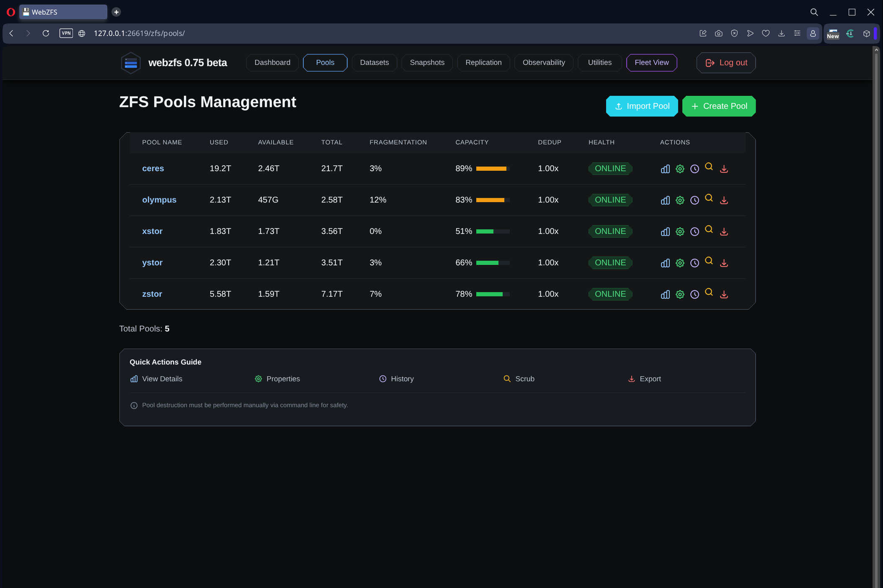Open the olympus pool link

click(x=159, y=200)
